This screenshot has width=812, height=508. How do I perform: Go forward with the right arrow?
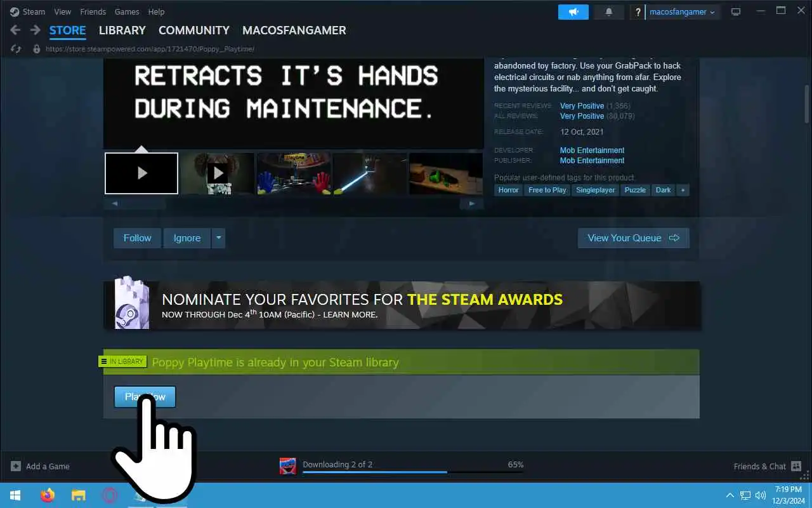click(36, 30)
